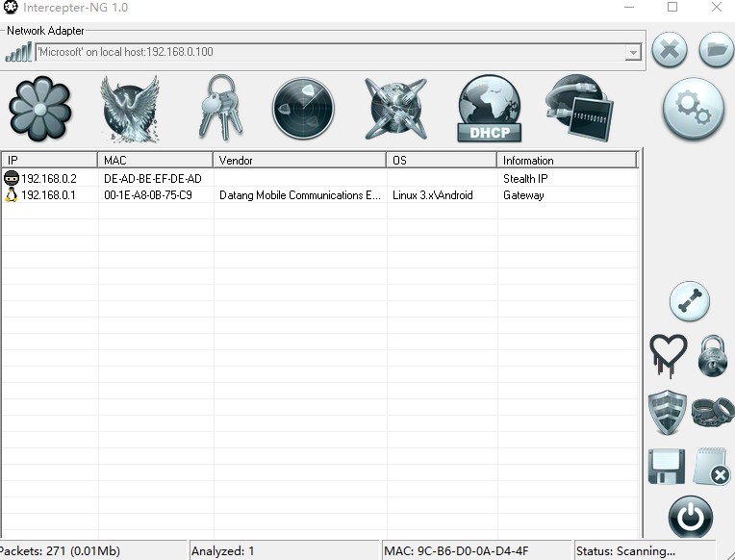Open RAW mode network monitor icon
735x560 pixels.
pos(579,108)
